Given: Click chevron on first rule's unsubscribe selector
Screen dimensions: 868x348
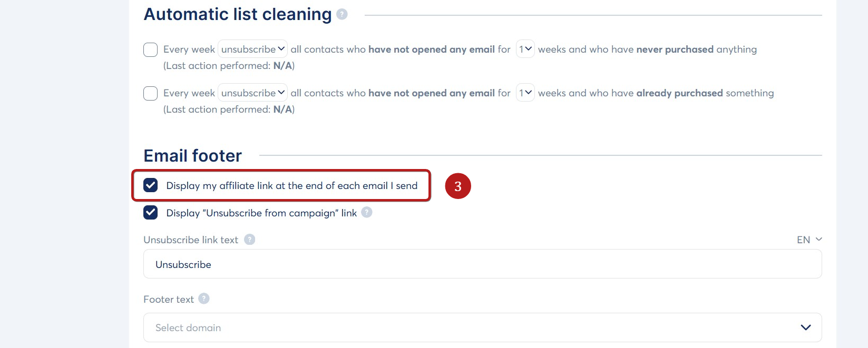Looking at the screenshot, I should (x=281, y=48).
